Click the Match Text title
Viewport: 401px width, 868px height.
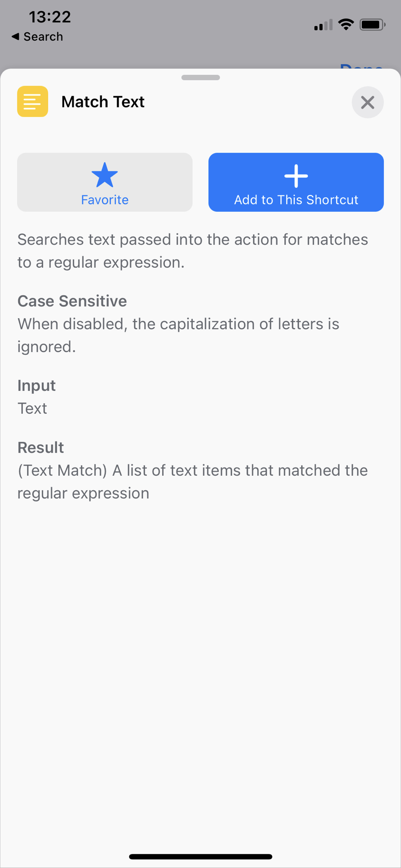coord(103,102)
